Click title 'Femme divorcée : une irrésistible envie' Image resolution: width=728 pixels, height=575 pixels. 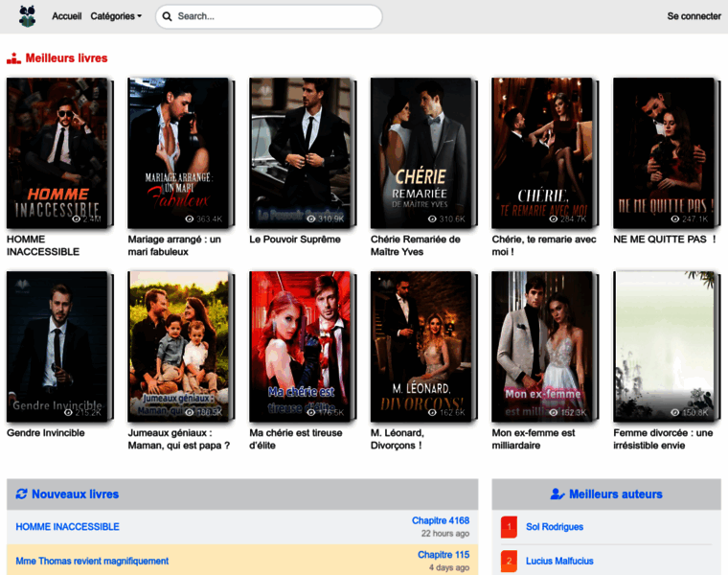663,439
